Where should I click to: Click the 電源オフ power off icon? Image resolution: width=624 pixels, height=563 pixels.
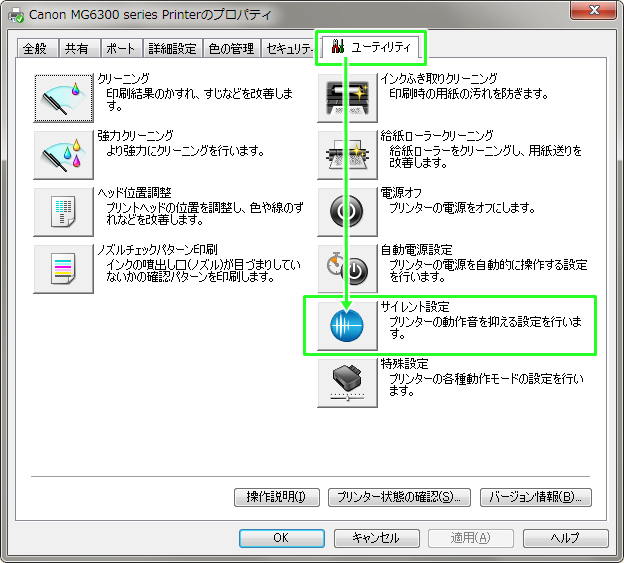[x=347, y=212]
